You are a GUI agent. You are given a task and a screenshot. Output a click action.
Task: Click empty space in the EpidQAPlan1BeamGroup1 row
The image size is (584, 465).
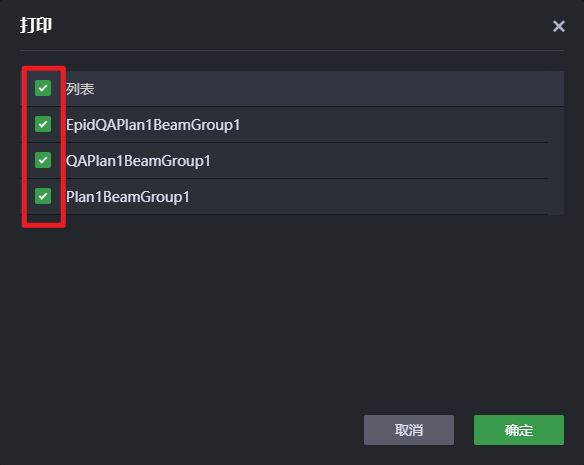(x=391, y=125)
